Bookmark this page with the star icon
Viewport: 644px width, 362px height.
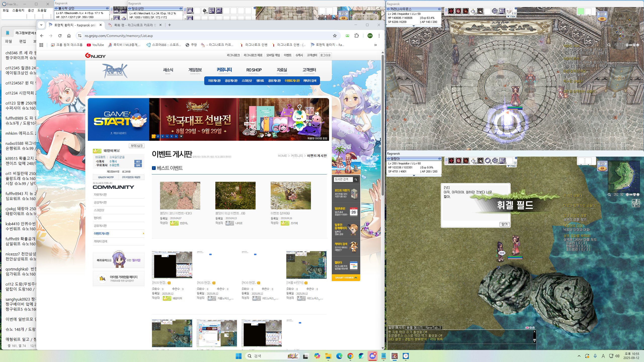335,36
